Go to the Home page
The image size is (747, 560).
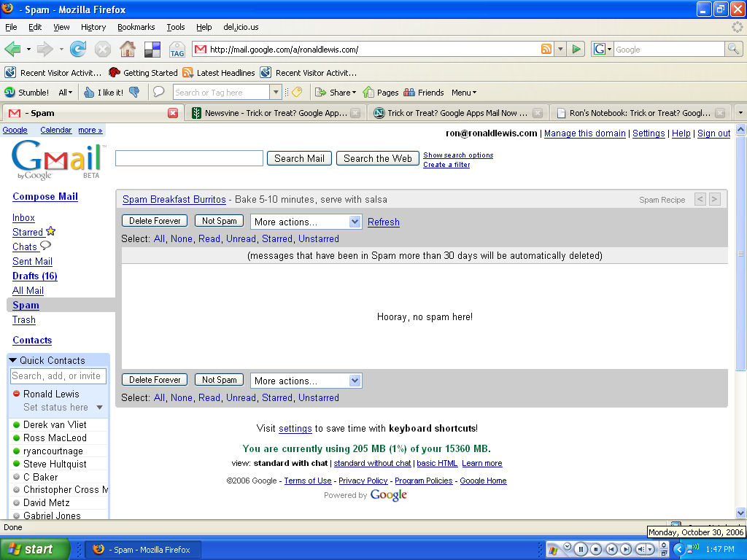coord(127,49)
